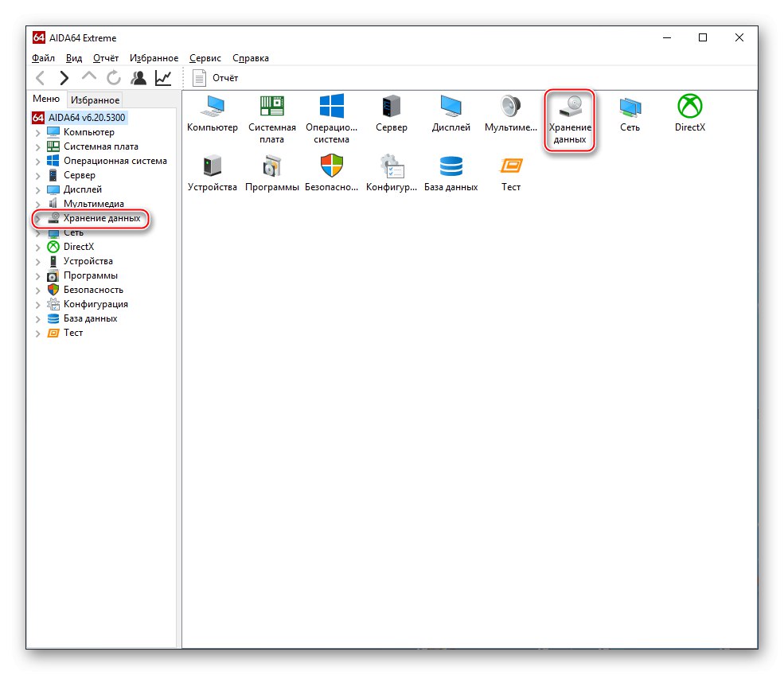Screen dimensions: 784x675
Task: Open the Мультимедиа speaker icon in main pane
Action: [x=510, y=113]
